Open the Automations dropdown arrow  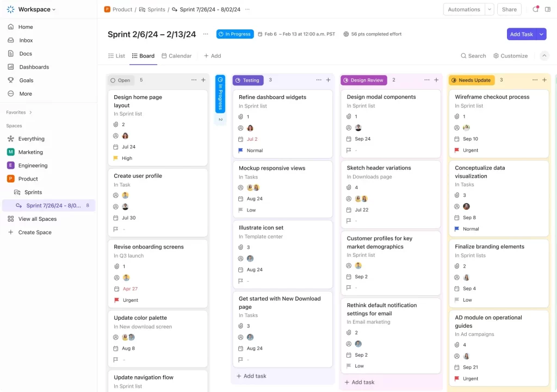click(x=490, y=9)
